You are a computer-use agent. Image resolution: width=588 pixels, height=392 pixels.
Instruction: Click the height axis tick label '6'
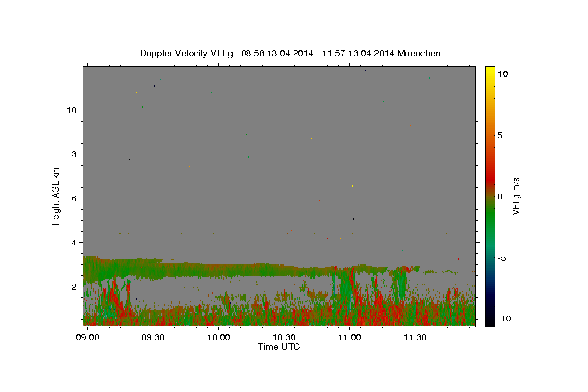coord(74,198)
